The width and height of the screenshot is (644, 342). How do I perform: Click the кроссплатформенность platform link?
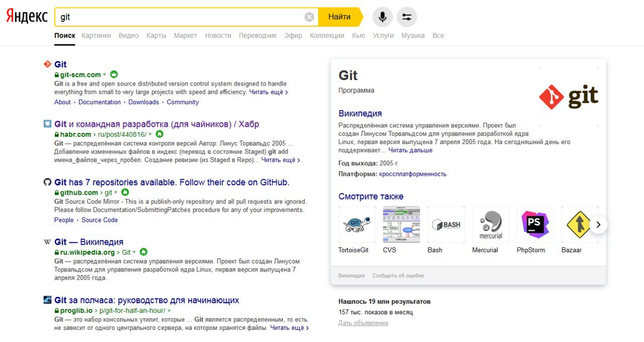click(413, 174)
